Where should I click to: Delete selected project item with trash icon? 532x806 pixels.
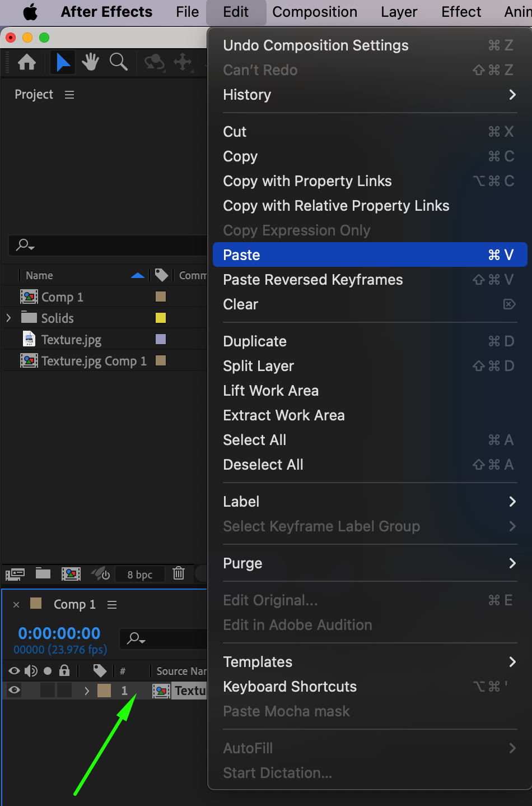pyautogui.click(x=179, y=573)
